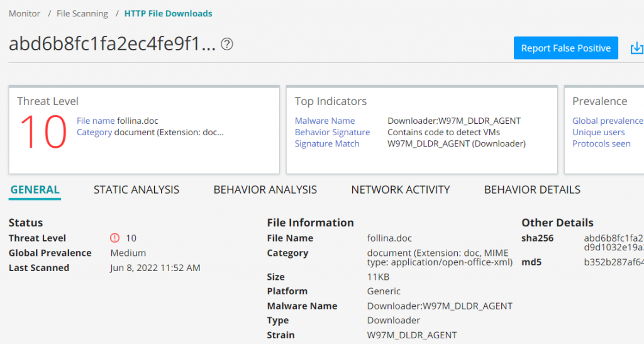Open the Unique users link
Viewport: 644px width, 344px height.
tap(598, 132)
